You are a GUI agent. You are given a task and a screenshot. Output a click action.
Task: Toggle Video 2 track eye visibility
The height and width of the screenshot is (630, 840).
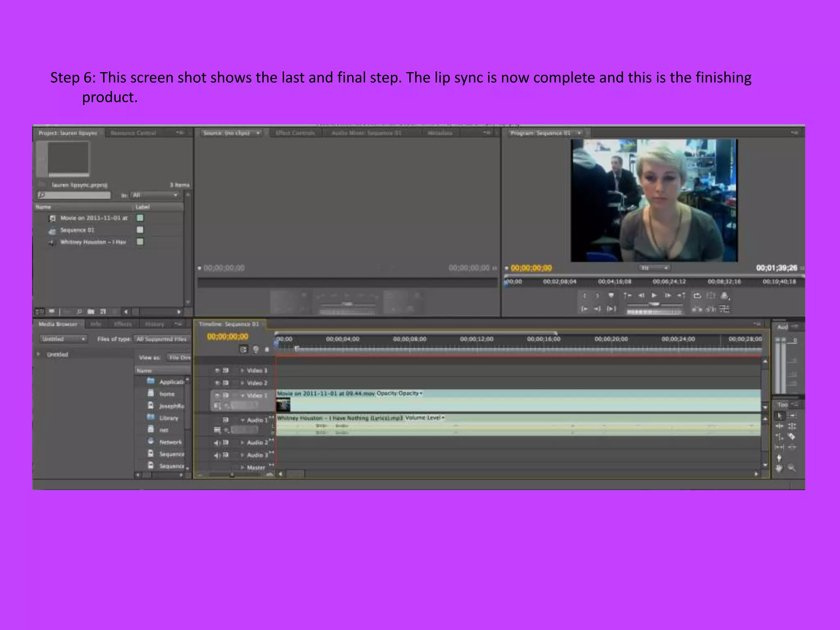click(217, 383)
